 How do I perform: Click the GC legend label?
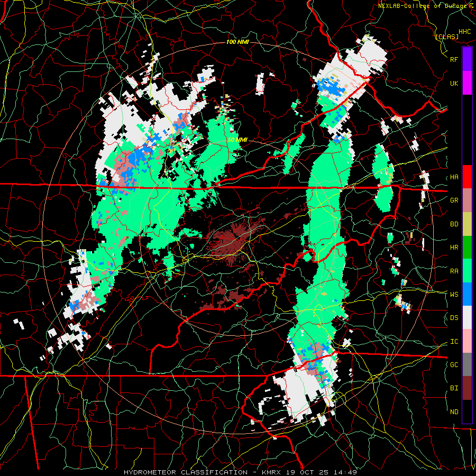[x=454, y=365]
